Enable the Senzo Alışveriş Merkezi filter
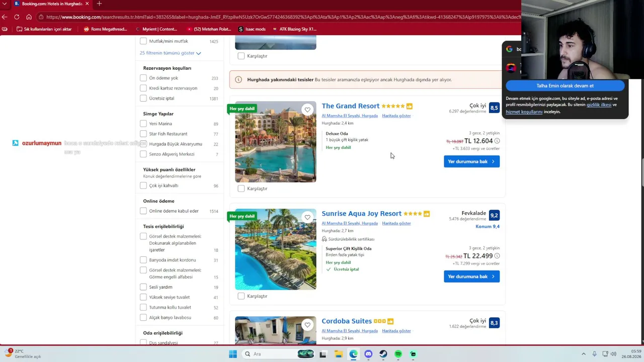This screenshot has height=362, width=644. click(143, 154)
